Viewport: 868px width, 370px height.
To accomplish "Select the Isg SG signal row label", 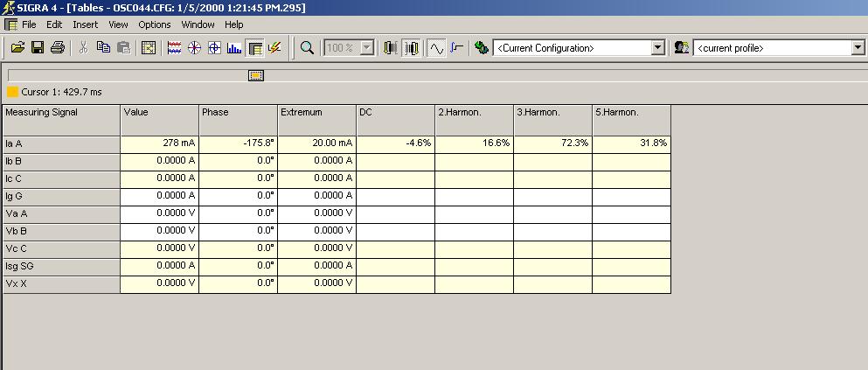I will point(61,267).
